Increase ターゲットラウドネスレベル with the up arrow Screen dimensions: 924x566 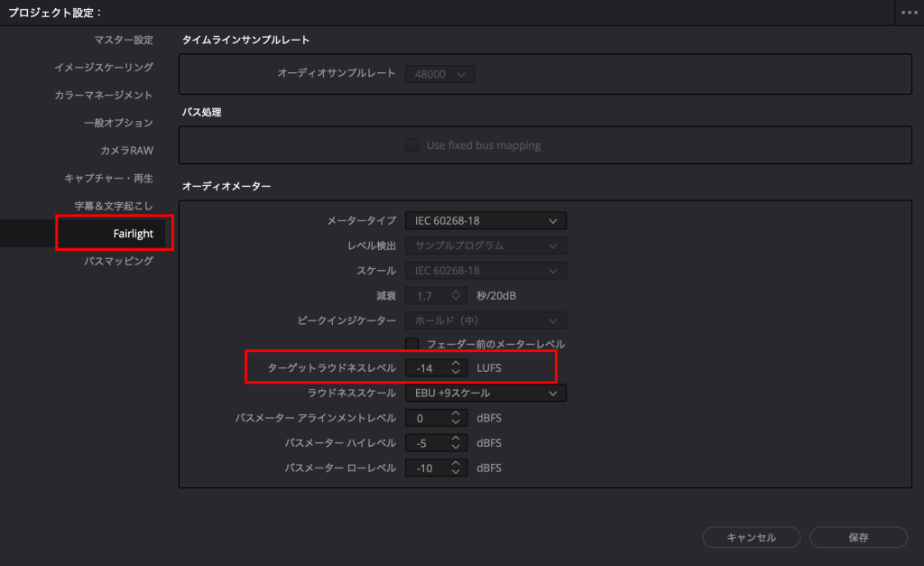point(456,365)
